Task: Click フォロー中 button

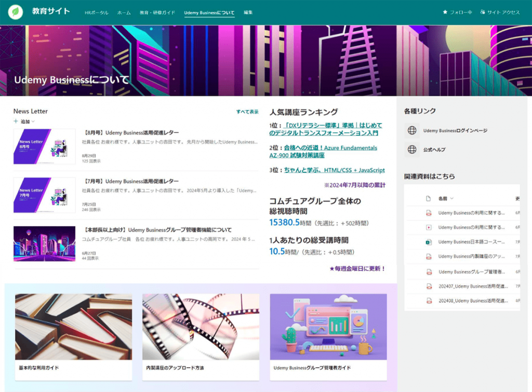Action: (x=457, y=12)
